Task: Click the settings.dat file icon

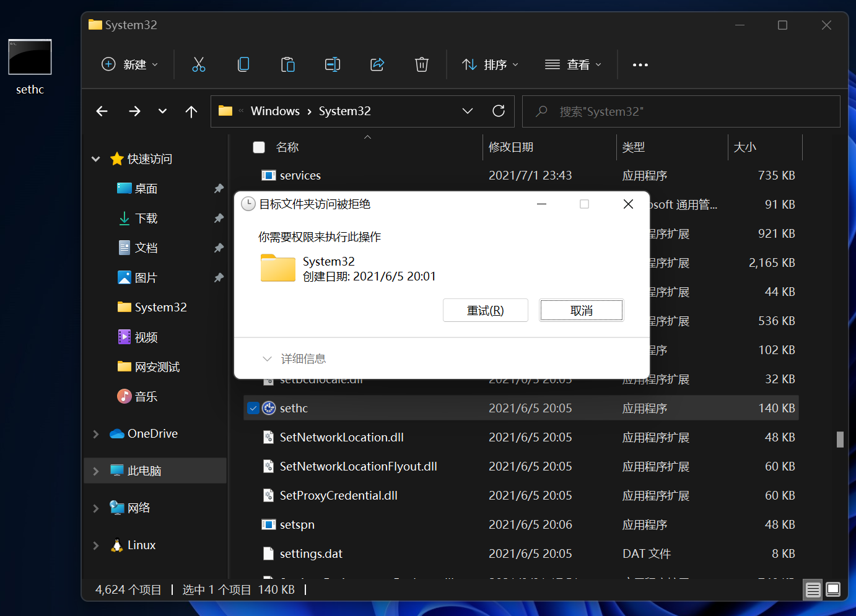Action: (x=269, y=553)
